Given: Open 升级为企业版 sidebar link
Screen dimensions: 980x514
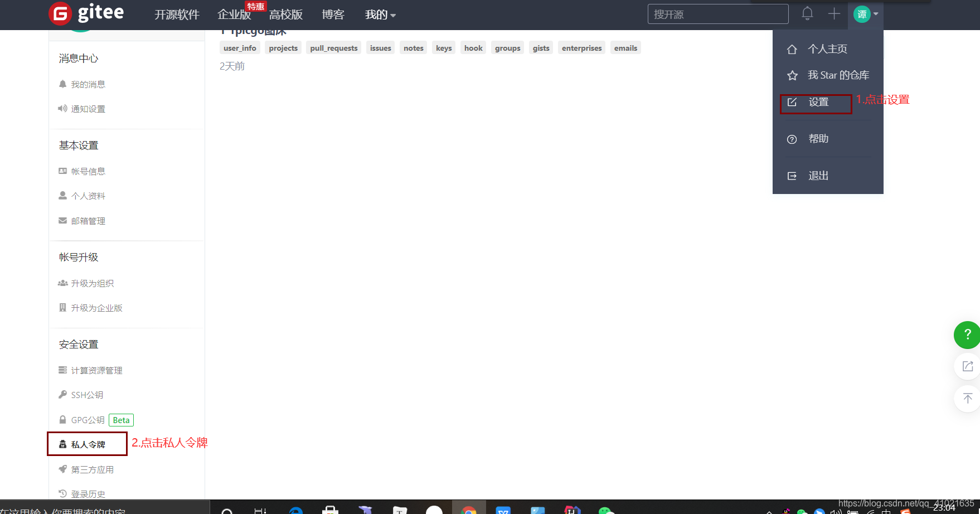Looking at the screenshot, I should point(96,308).
